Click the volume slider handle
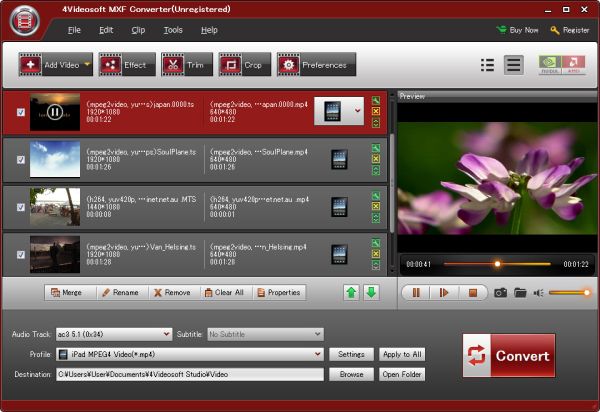600x412 pixels. pyautogui.click(x=587, y=293)
